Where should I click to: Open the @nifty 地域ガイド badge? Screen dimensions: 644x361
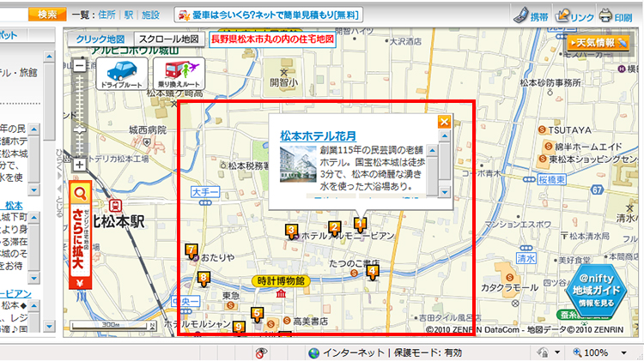pyautogui.click(x=597, y=290)
